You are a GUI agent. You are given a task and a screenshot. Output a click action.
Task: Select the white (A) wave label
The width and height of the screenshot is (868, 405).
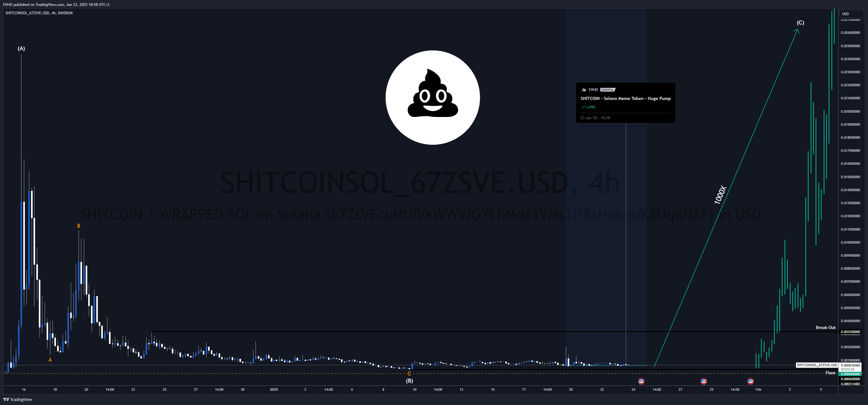coord(21,48)
